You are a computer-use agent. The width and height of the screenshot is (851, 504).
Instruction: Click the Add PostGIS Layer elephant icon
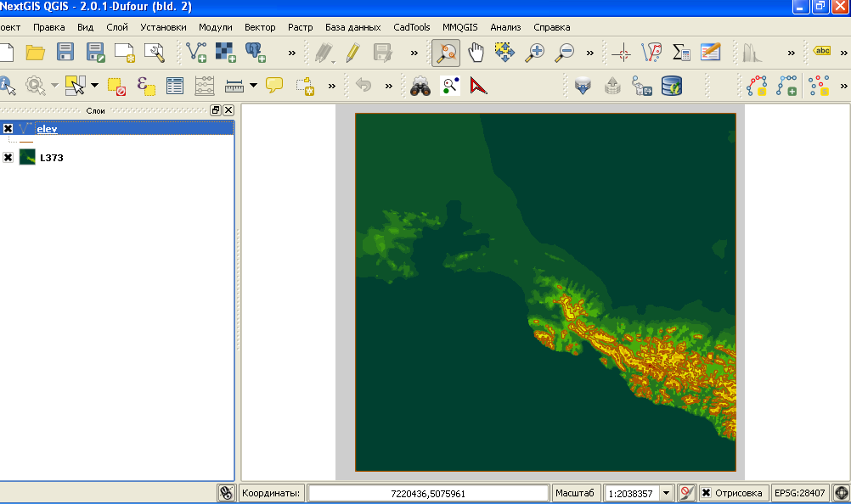[255, 53]
